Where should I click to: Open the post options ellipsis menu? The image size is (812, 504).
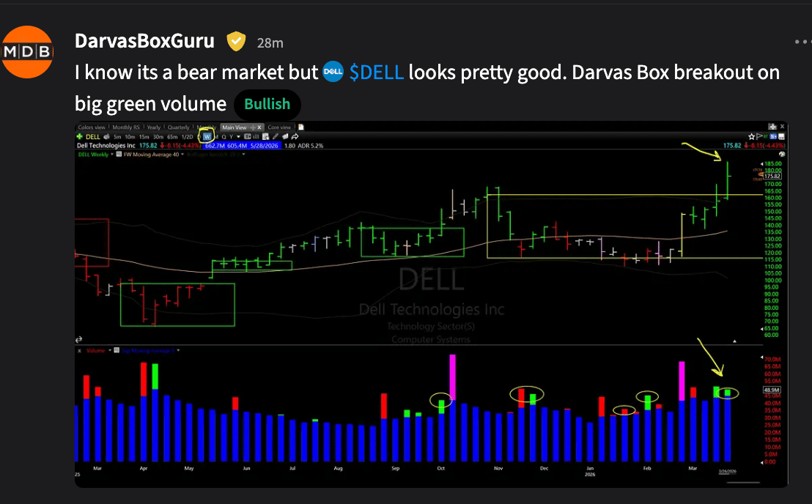802,42
